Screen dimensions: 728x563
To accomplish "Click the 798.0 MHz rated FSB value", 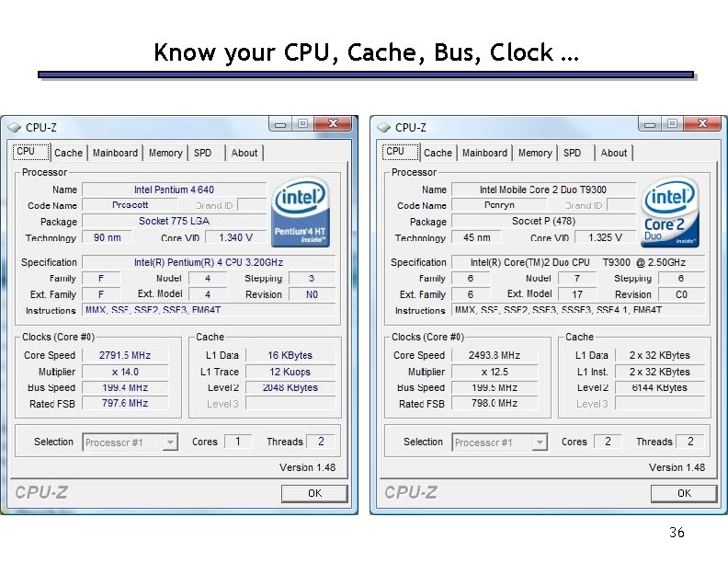I will [x=495, y=403].
